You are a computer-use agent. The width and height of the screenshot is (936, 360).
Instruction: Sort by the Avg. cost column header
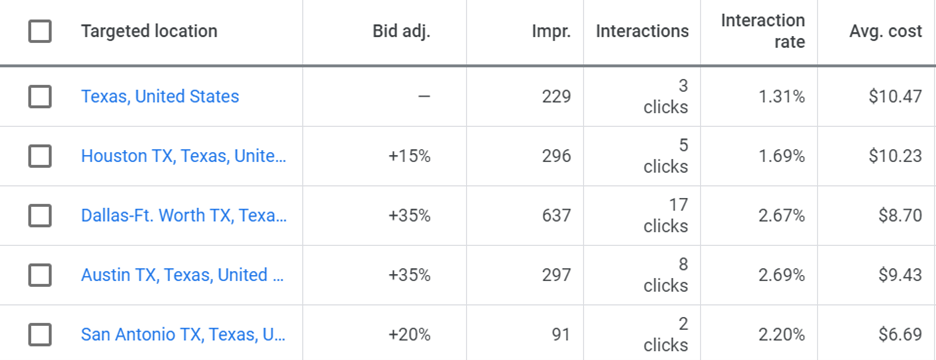click(886, 31)
